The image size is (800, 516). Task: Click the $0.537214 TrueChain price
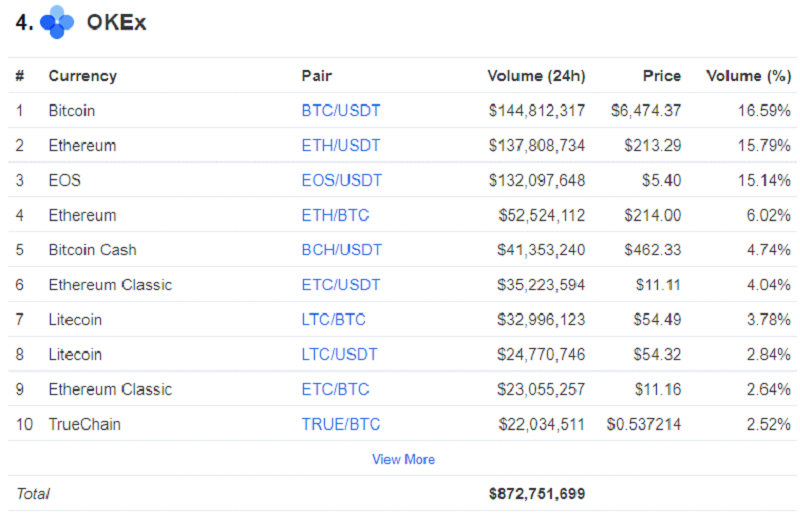point(644,424)
